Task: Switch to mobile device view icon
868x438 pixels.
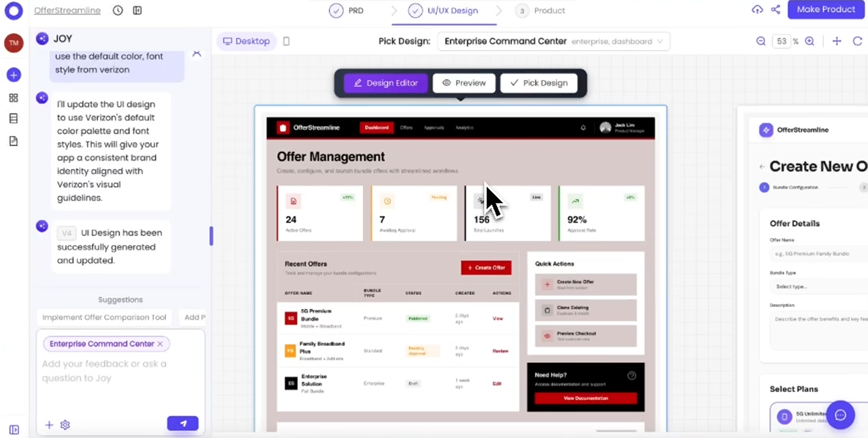Action: coord(287,41)
